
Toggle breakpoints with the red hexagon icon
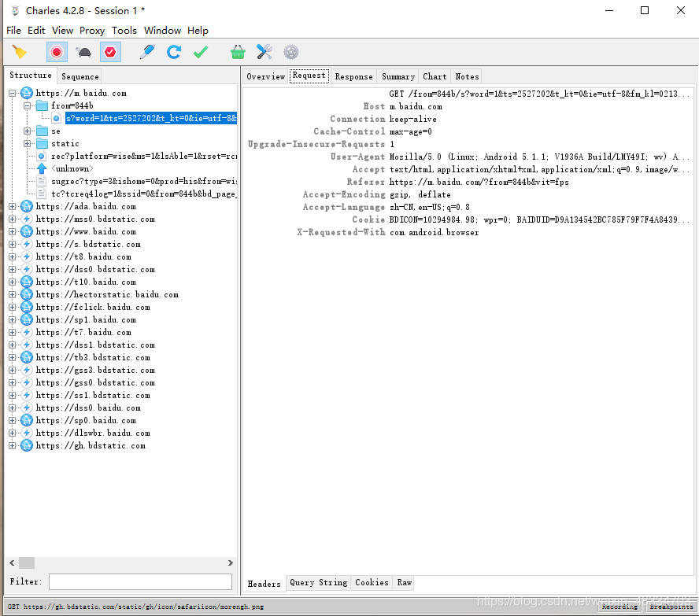point(110,52)
